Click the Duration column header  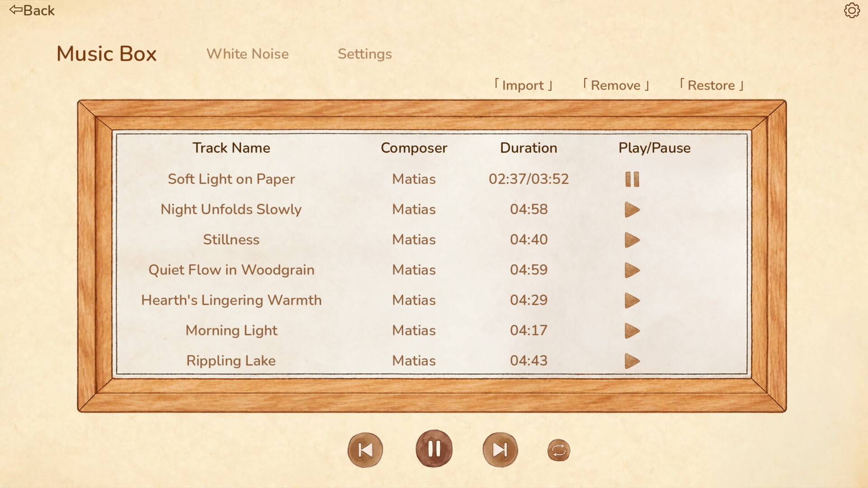tap(528, 148)
